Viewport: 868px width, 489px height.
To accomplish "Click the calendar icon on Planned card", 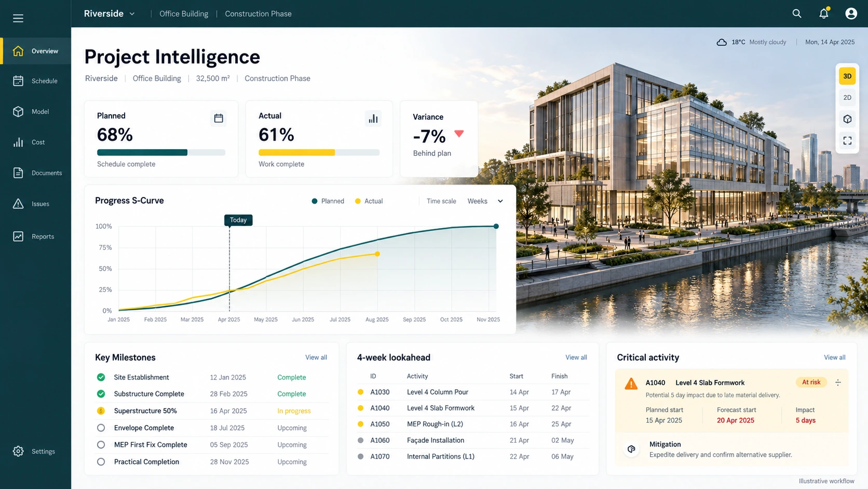I will pyautogui.click(x=219, y=118).
